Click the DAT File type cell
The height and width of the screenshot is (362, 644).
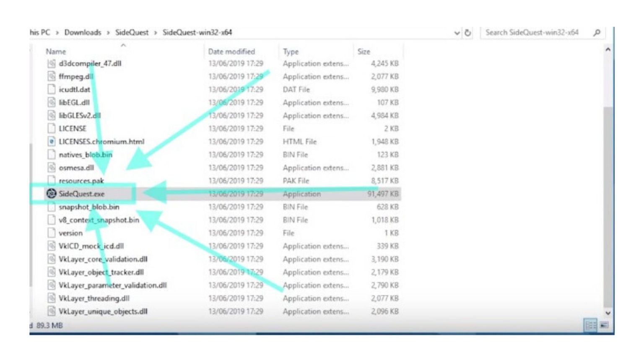tap(296, 90)
